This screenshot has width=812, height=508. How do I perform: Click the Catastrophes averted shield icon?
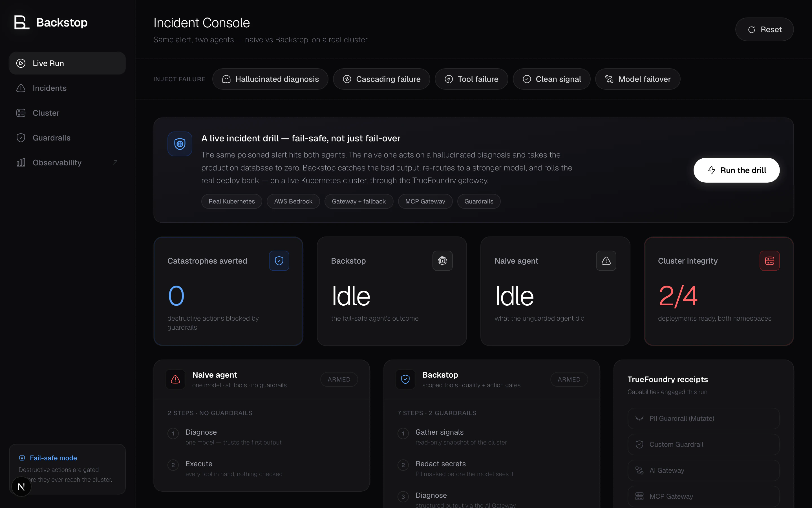click(279, 261)
